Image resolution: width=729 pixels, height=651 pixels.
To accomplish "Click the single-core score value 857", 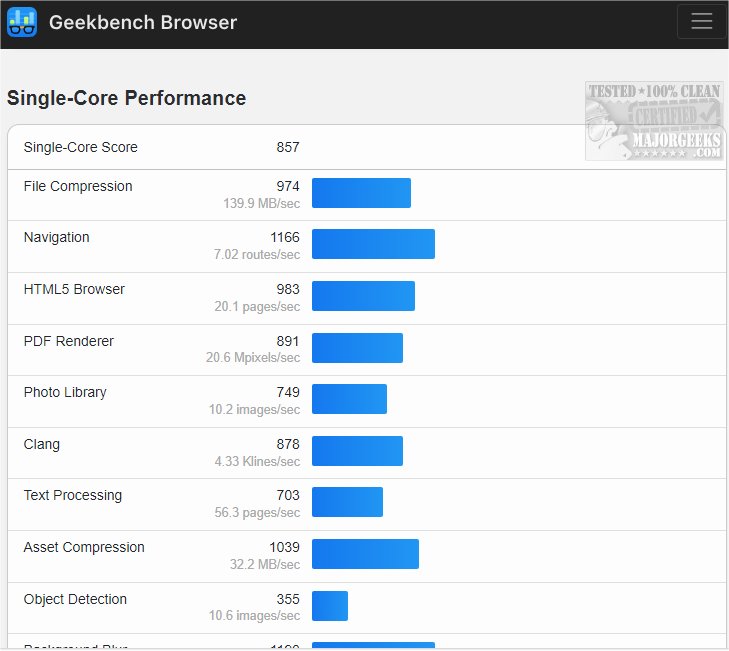I will coord(288,147).
